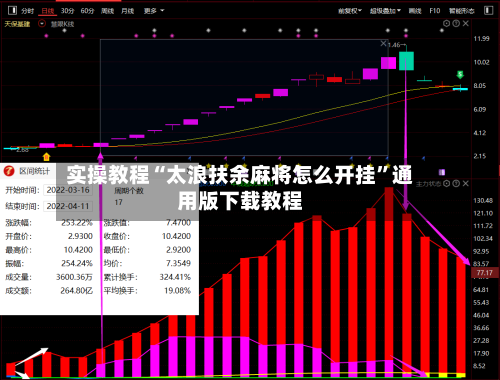Click the 振幅 value 254.24%
This screenshot has height=380, width=500.
77,263
